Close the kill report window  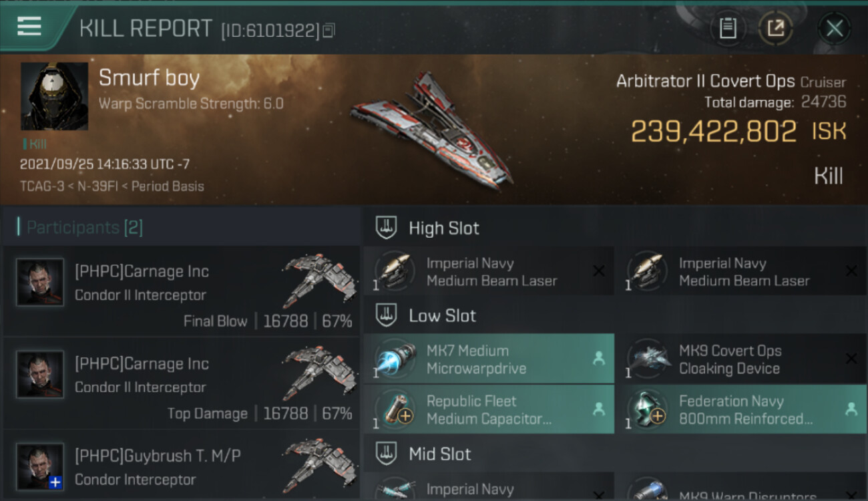tap(835, 28)
